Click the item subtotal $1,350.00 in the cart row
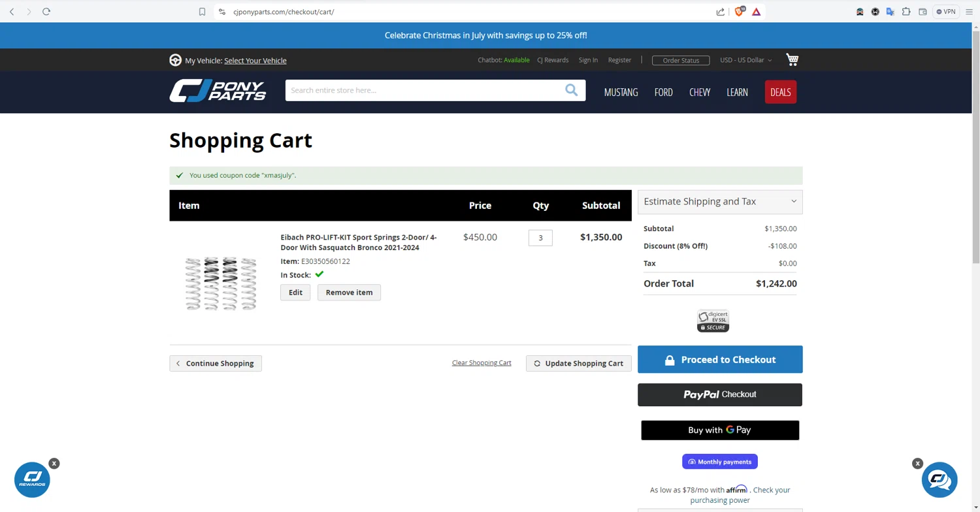 tap(601, 237)
